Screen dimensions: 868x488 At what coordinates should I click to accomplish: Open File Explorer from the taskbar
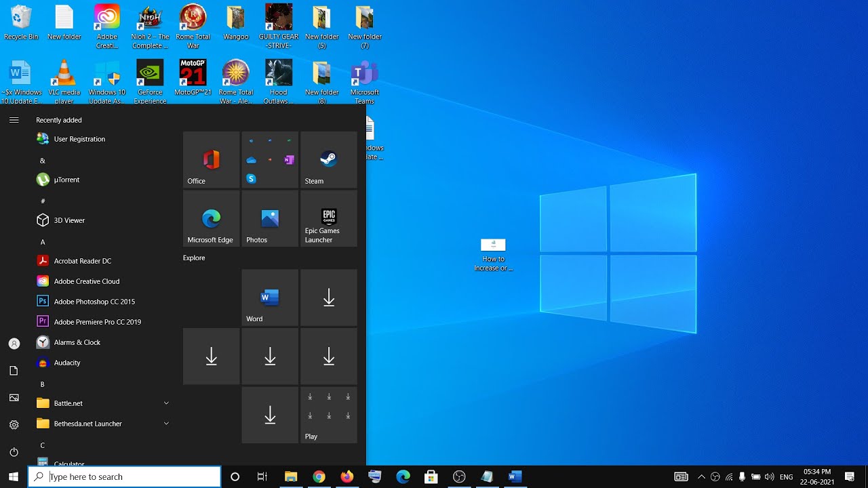pos(291,477)
